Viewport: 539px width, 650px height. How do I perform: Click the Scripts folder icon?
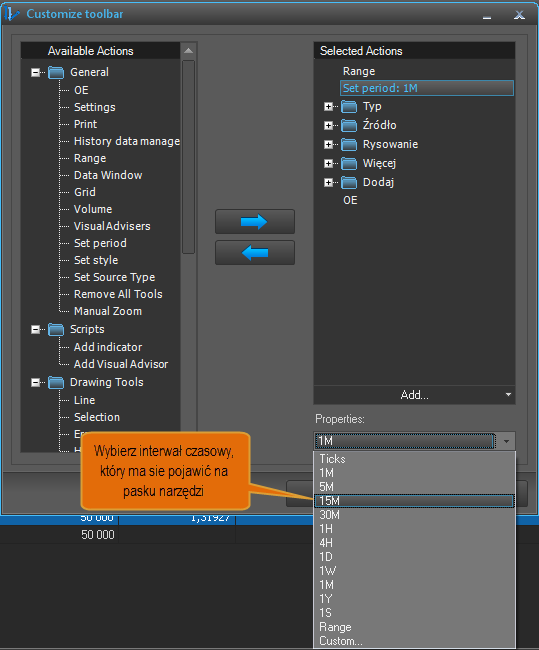pos(56,330)
